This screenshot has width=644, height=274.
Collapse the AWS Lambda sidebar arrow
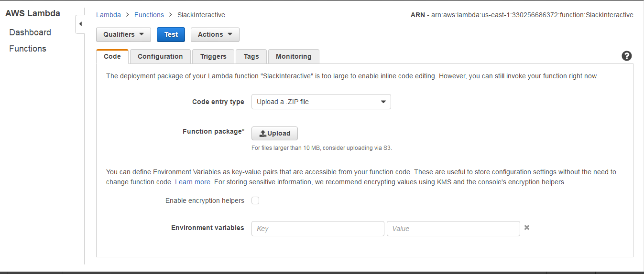pos(80,24)
